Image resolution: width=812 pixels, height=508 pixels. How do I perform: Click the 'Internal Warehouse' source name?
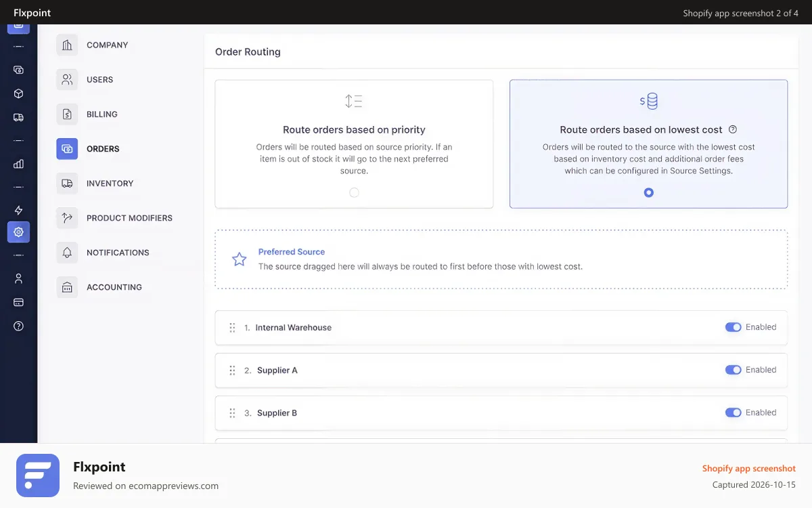pyautogui.click(x=294, y=328)
